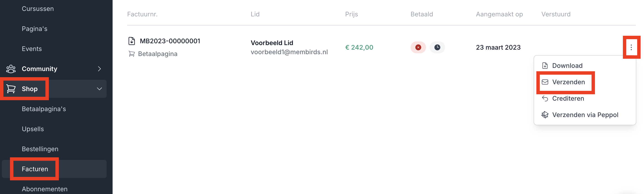The width and height of the screenshot is (644, 194).
Task: Choose Verzenden via Peppol option
Action: coord(585,115)
